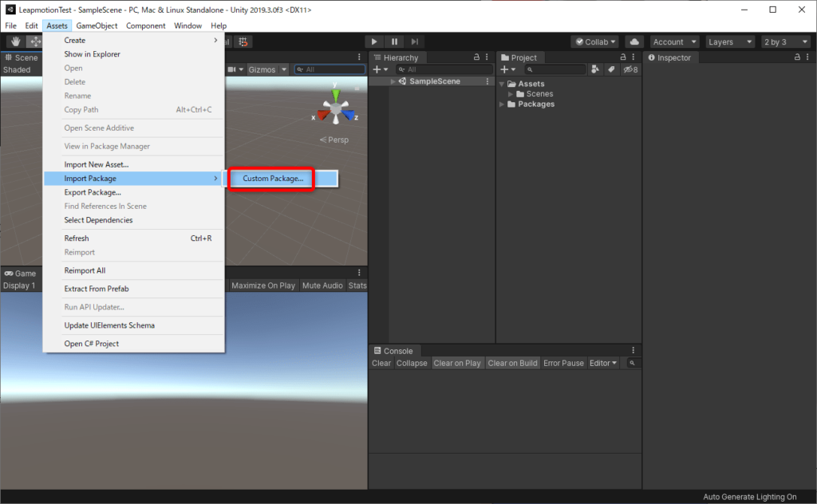Expand the Scenes folder arrow
This screenshot has height=504, width=817.
point(511,94)
